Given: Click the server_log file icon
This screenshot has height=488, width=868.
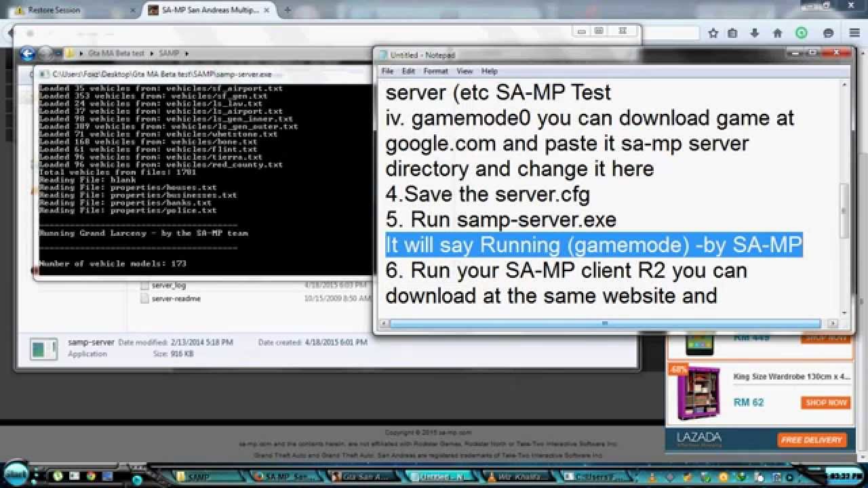Looking at the screenshot, I should coord(144,285).
